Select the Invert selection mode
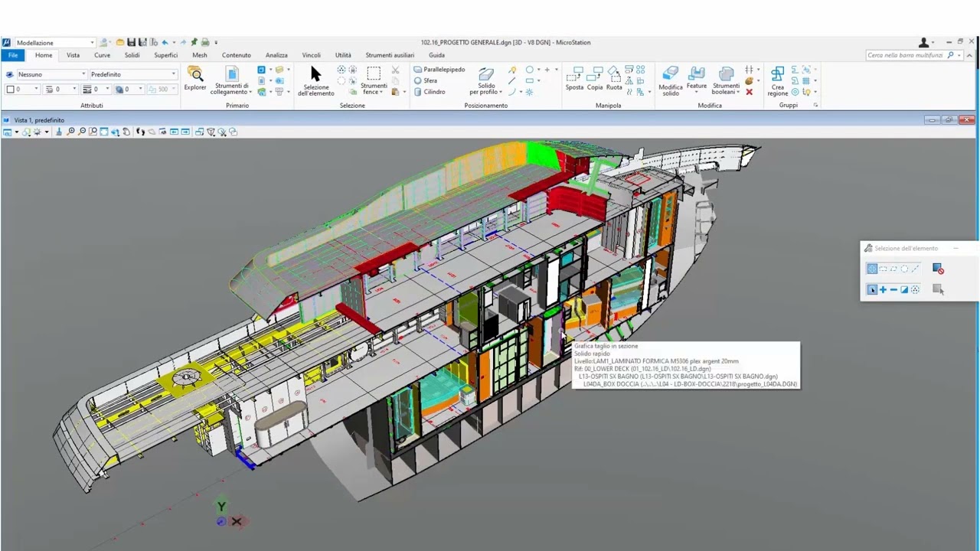This screenshot has width=980, height=551. [x=904, y=289]
